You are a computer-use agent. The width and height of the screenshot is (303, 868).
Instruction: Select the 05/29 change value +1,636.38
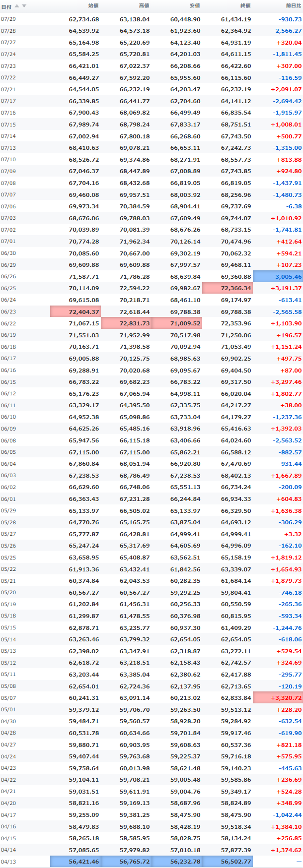click(286, 511)
